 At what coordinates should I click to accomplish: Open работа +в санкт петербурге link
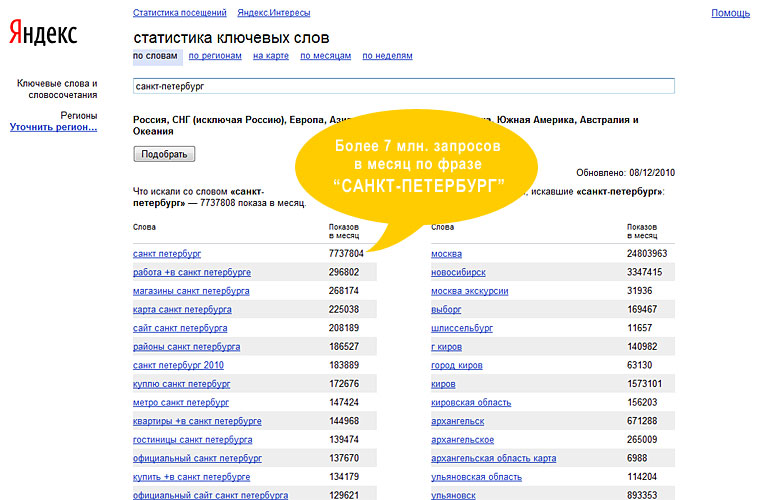192,272
